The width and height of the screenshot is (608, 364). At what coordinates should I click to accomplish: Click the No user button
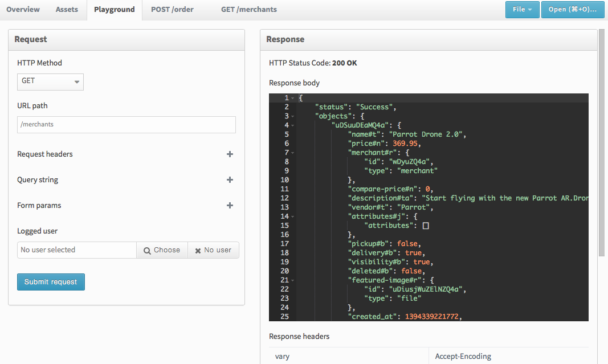[213, 250]
